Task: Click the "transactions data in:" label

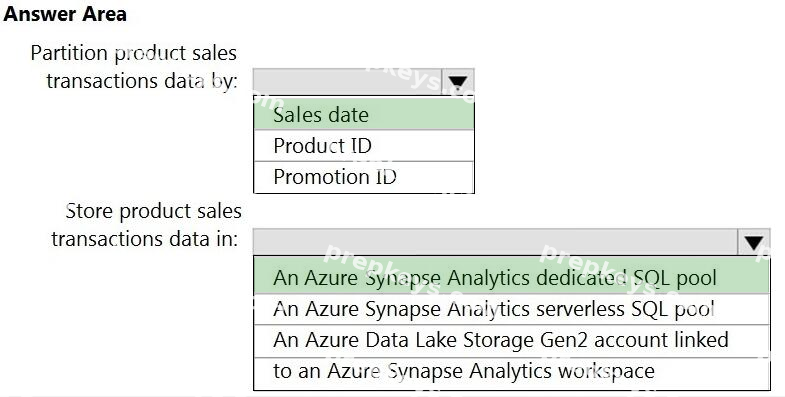Action: (x=145, y=239)
